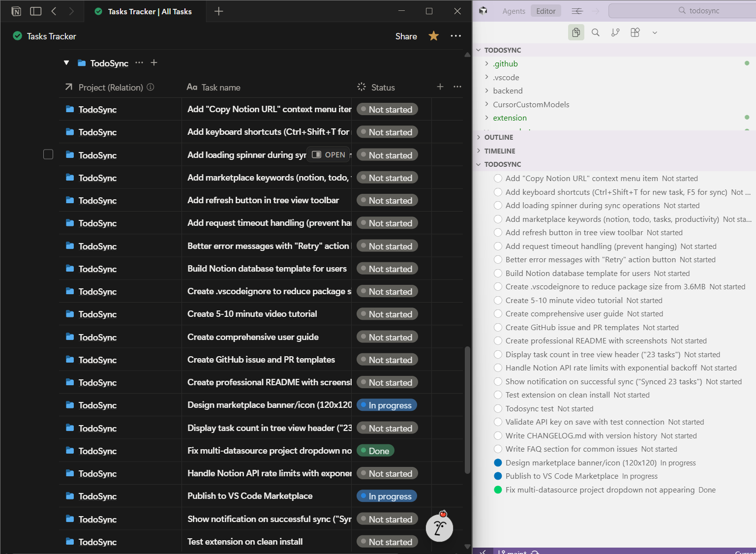The image size is (756, 554).
Task: Expand the backend folder
Action: (x=487, y=91)
